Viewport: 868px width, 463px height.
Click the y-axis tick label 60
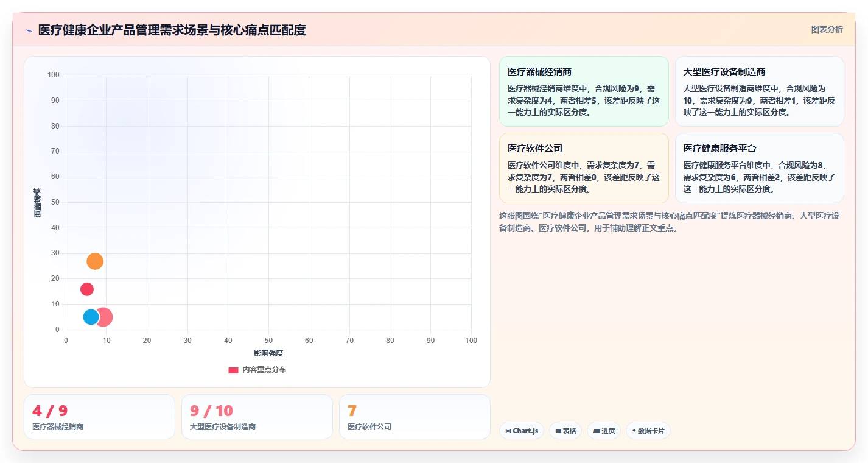[x=55, y=177]
